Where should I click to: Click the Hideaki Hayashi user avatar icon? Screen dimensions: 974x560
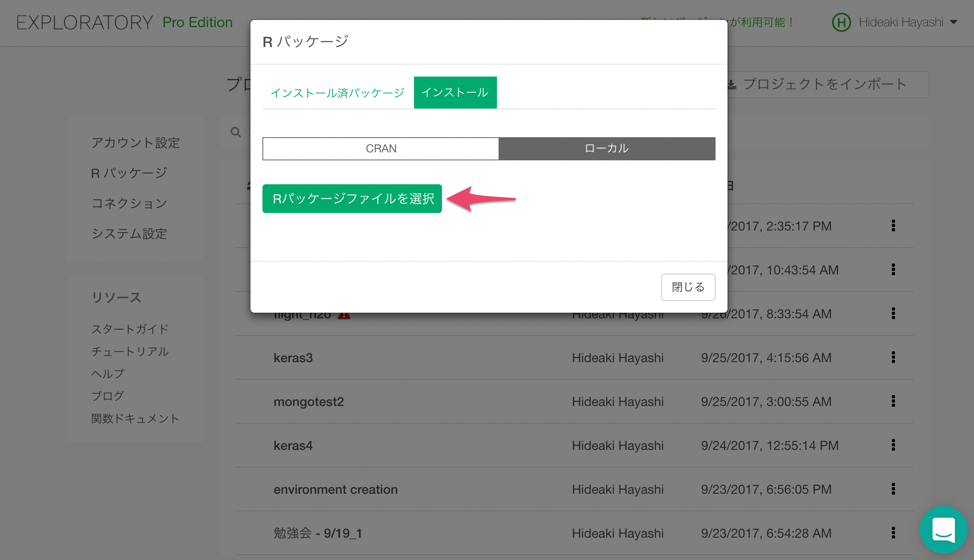(841, 22)
